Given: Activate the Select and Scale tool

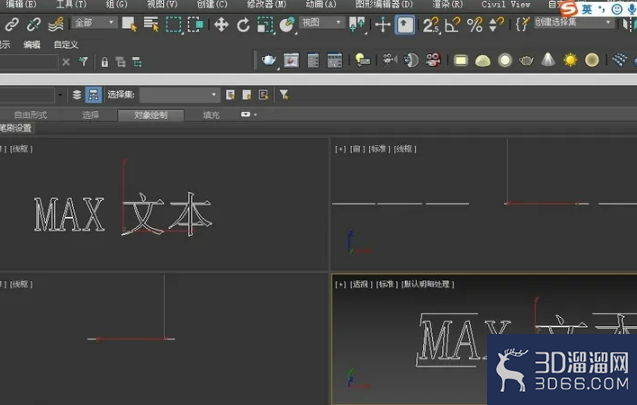Looking at the screenshot, I should click(x=265, y=25).
